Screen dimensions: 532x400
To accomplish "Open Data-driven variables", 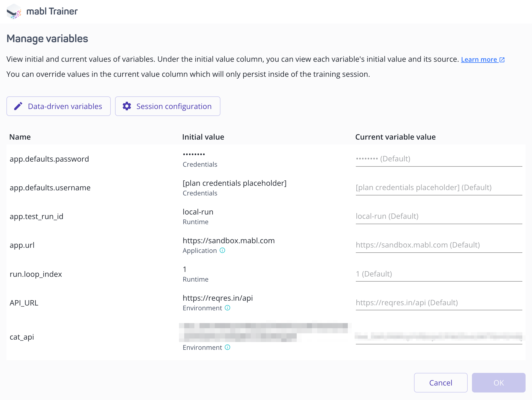I will point(58,106).
